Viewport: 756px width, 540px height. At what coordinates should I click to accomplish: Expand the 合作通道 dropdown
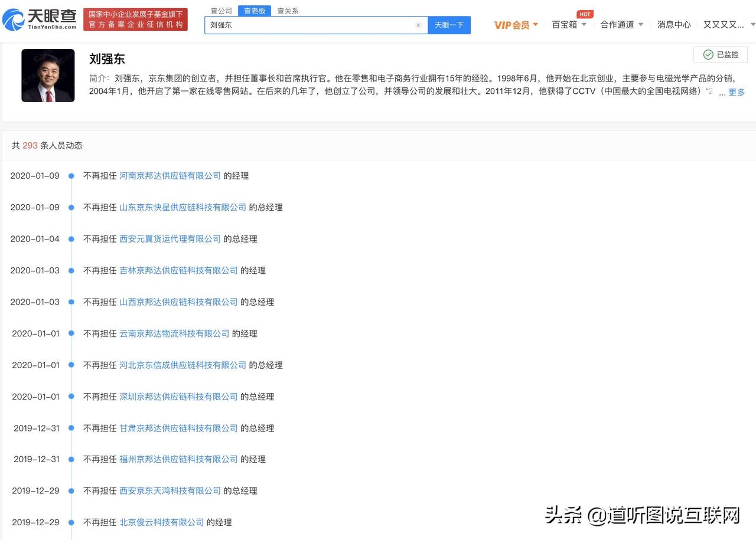click(x=622, y=25)
